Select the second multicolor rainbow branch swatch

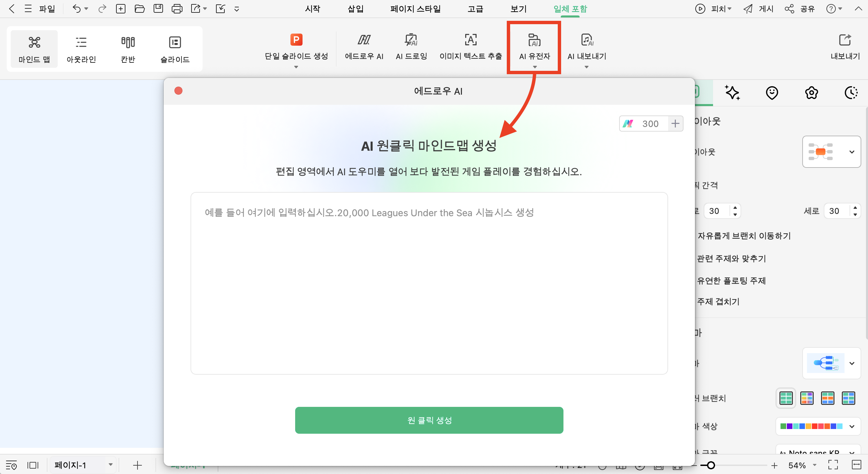click(x=807, y=398)
